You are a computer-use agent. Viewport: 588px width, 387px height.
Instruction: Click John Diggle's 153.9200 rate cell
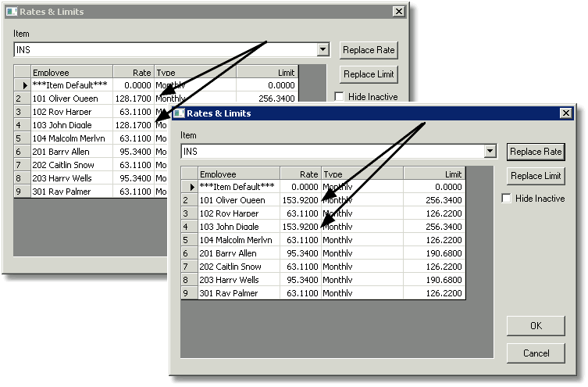point(301,227)
